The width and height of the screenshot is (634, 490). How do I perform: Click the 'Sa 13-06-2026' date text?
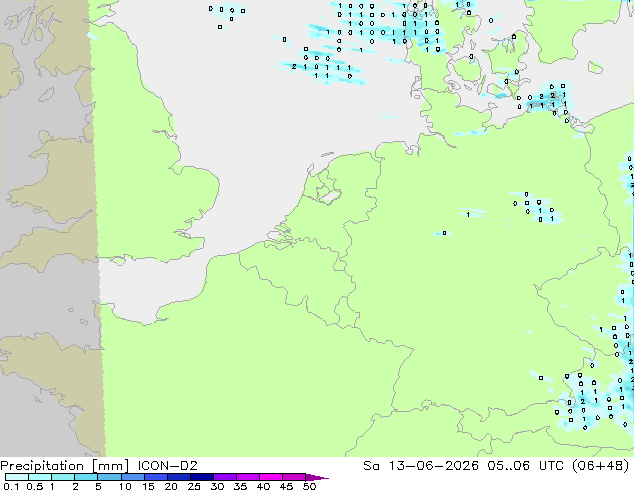click(421, 466)
